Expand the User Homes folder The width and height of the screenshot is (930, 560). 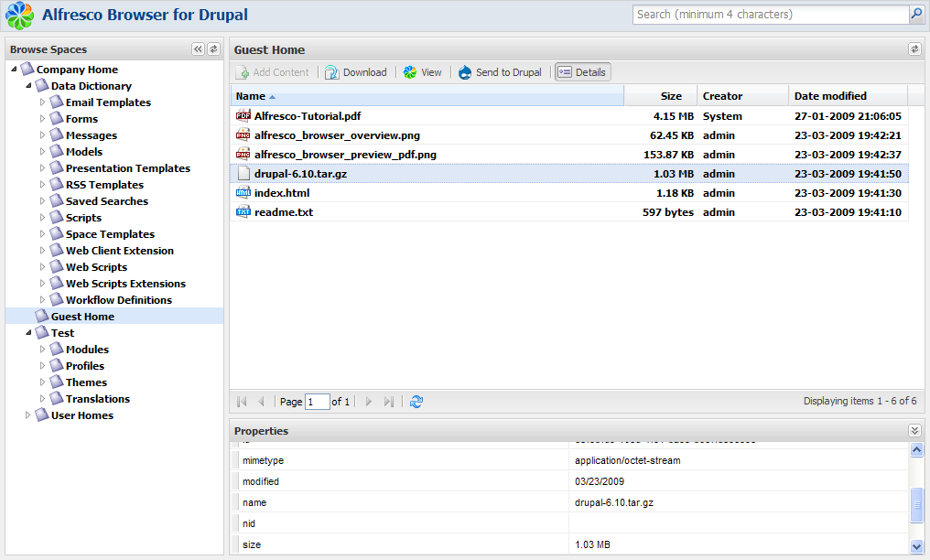(x=27, y=415)
